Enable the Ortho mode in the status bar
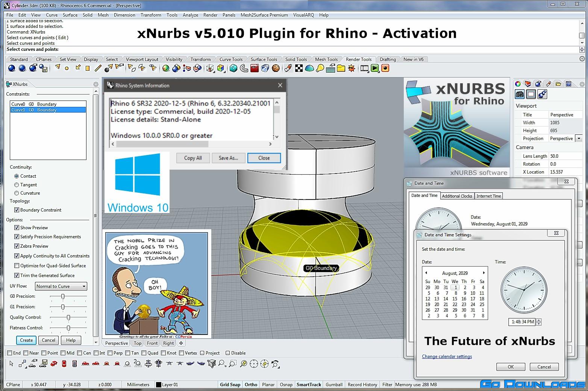Image resolution: width=588 pixels, height=391 pixels. pos(251,384)
